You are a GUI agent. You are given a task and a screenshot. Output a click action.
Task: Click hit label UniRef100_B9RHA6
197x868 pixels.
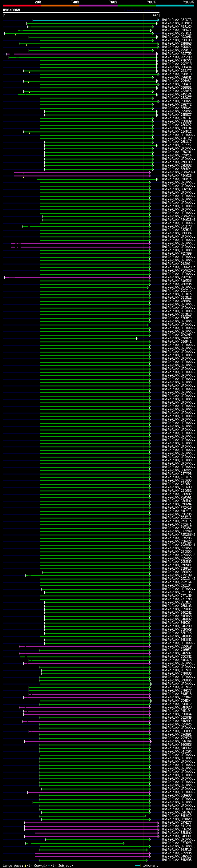(177, 43)
